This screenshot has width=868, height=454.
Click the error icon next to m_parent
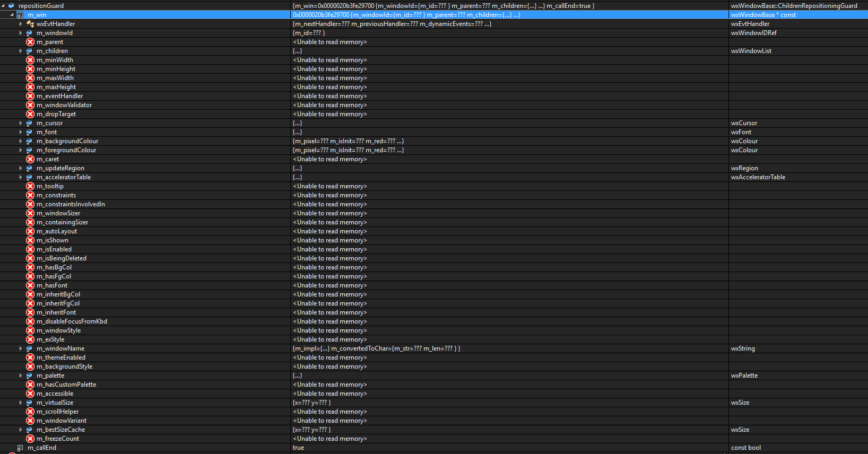(30, 42)
